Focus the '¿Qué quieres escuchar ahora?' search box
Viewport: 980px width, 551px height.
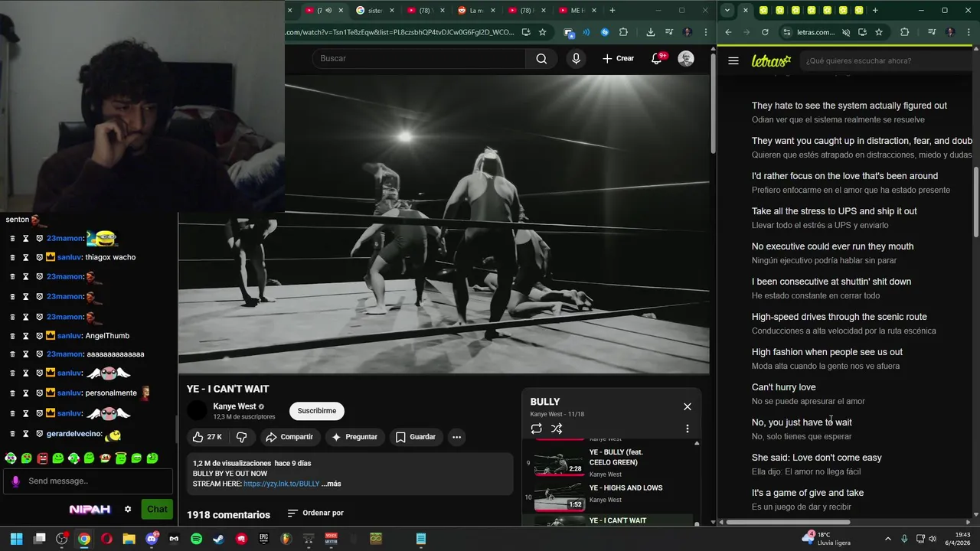coord(884,60)
